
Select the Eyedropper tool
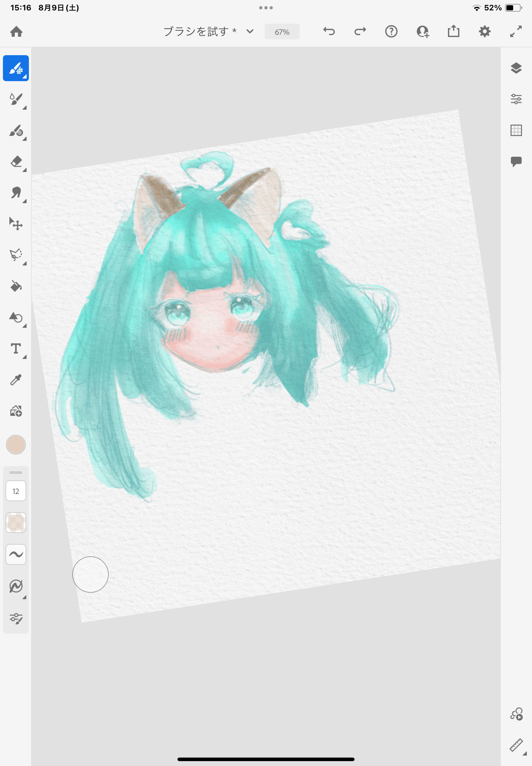[x=16, y=380]
